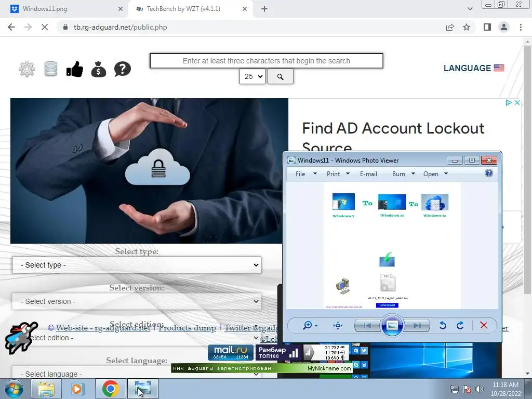The image size is (532, 399).
Task: Switch to the Windows11.png tab
Action: point(64,9)
